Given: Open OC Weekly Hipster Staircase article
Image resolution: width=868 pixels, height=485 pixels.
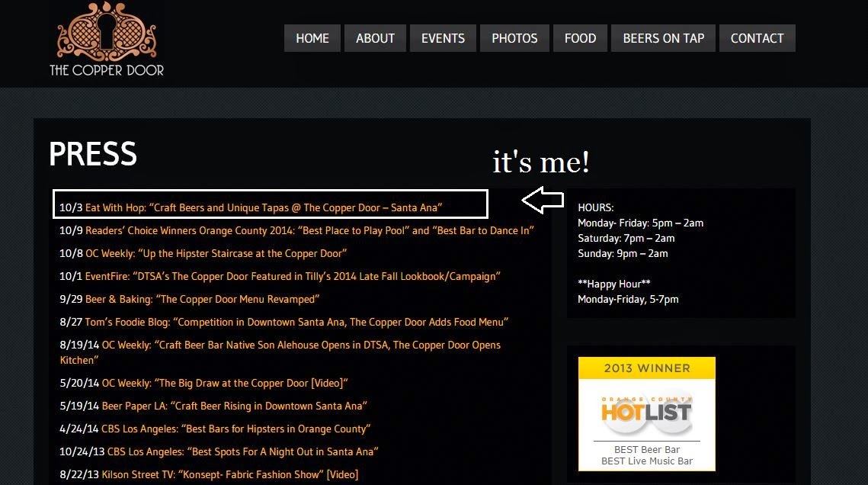Looking at the screenshot, I should point(216,254).
